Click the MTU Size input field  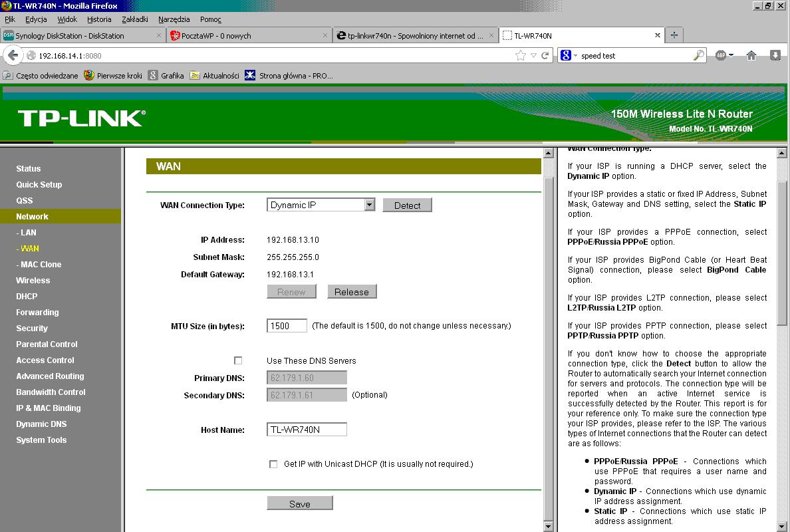tap(287, 325)
